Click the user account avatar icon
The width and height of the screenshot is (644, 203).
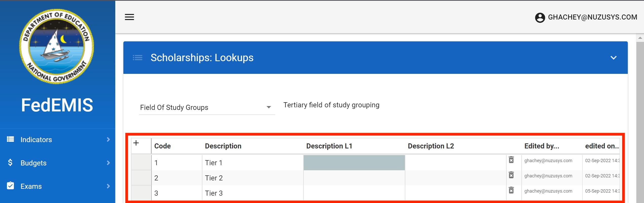pos(540,18)
